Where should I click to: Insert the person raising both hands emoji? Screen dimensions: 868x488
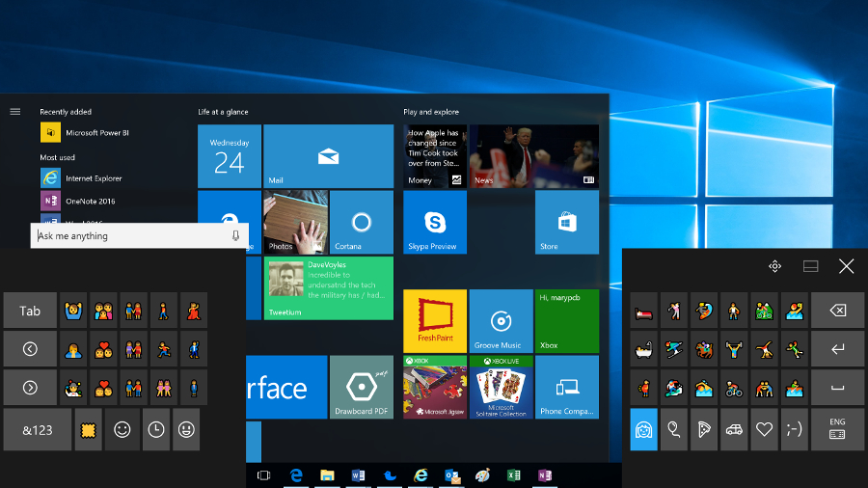pyautogui.click(x=73, y=311)
